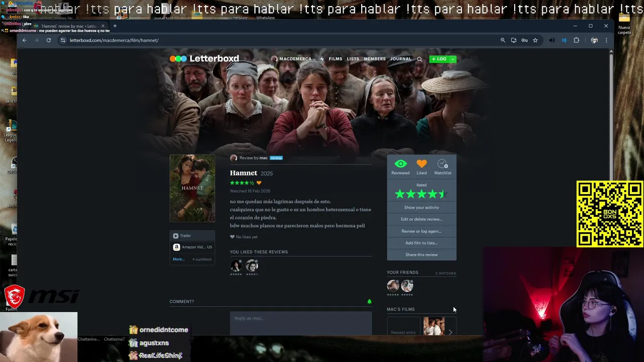Click mac's avatar beside Review by
Screen dimensions: 644x362
coord(233,158)
